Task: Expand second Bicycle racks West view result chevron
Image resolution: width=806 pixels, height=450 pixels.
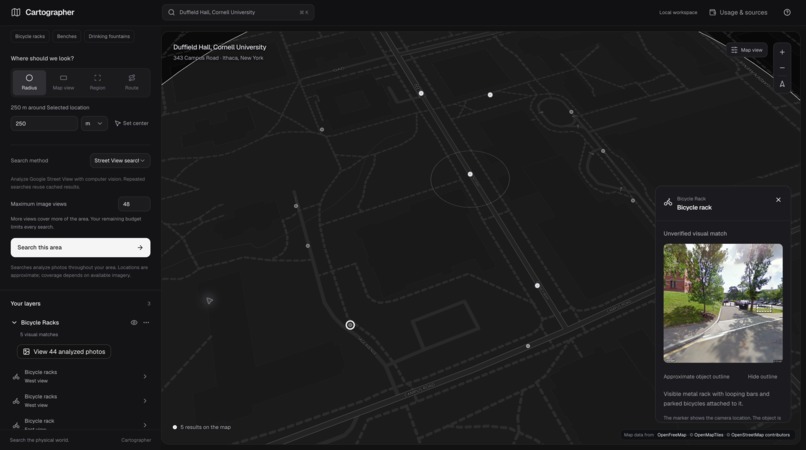Action: [145, 401]
